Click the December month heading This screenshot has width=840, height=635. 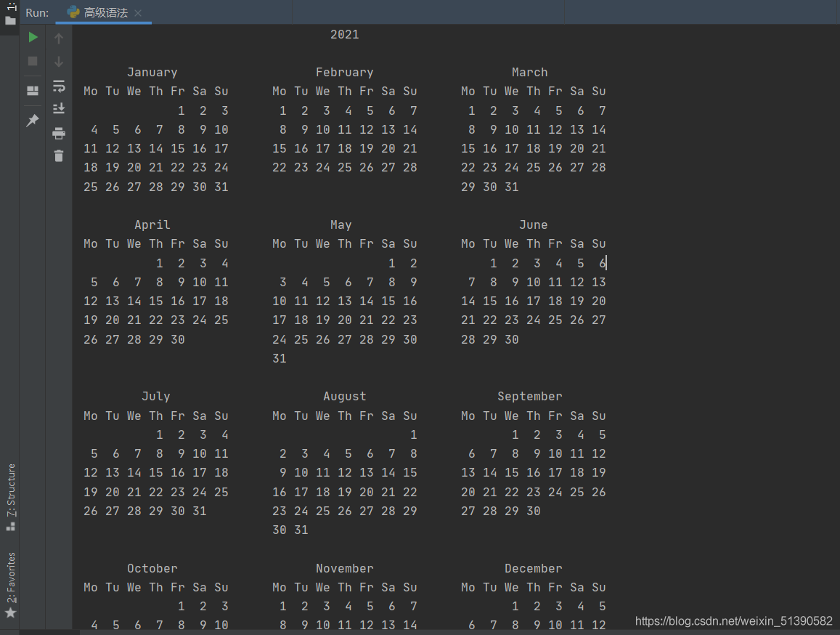point(533,568)
